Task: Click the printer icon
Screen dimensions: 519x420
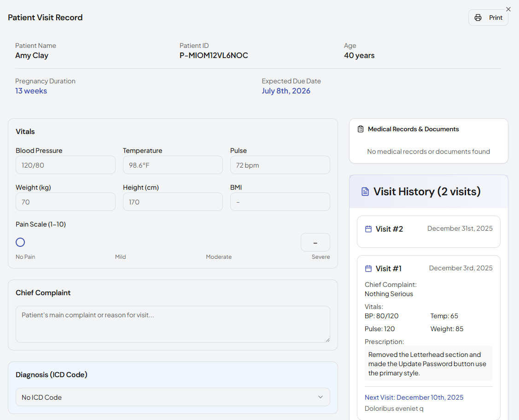Action: click(x=478, y=17)
